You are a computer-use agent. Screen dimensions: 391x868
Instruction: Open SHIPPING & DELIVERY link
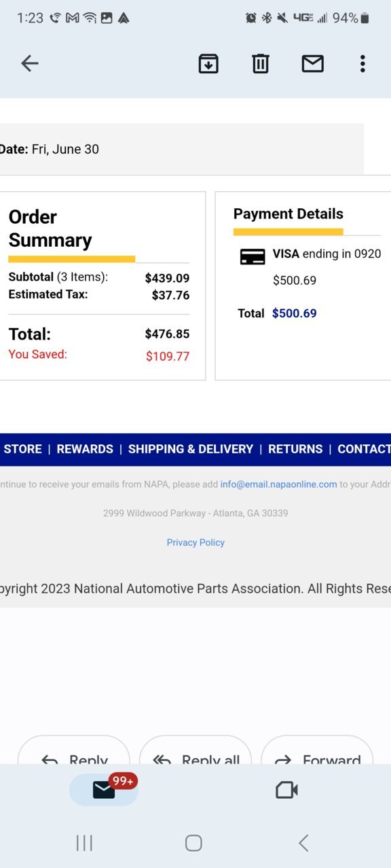pyautogui.click(x=190, y=449)
